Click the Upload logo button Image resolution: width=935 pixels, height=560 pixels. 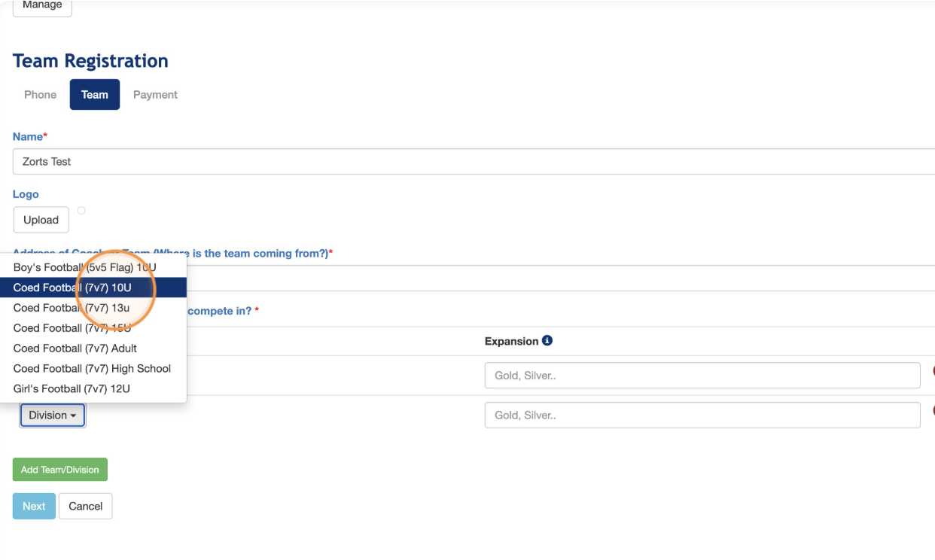click(41, 220)
